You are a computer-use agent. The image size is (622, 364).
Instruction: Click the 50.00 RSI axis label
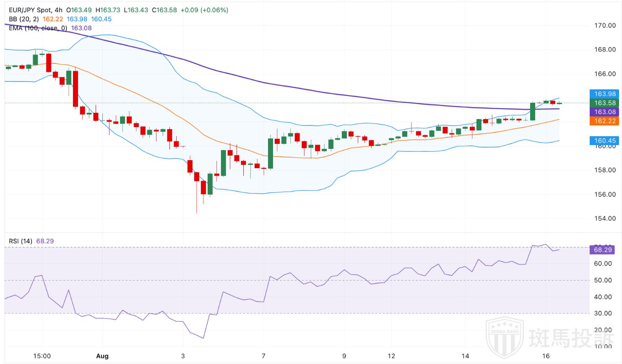point(603,281)
